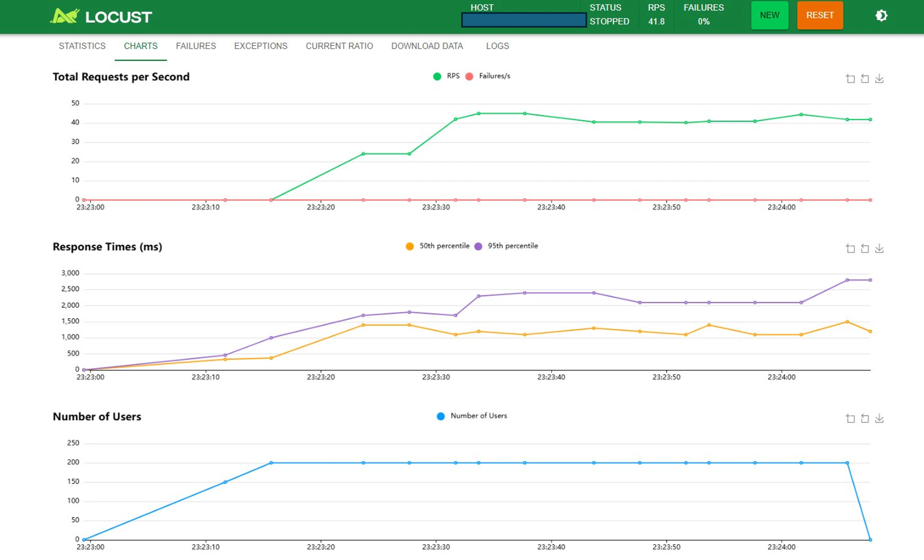Screen dimensions: 924x560
Task: Toggle the RPS series in legend
Action: click(x=446, y=76)
